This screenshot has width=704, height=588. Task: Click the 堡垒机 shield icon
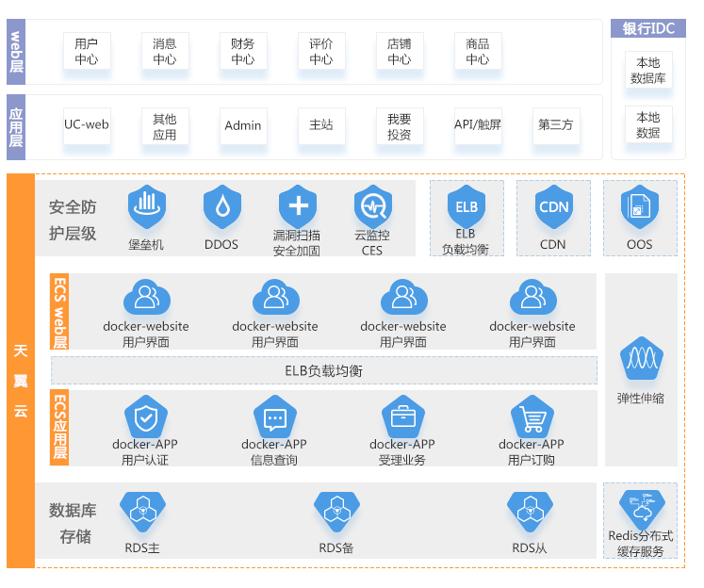tap(146, 206)
